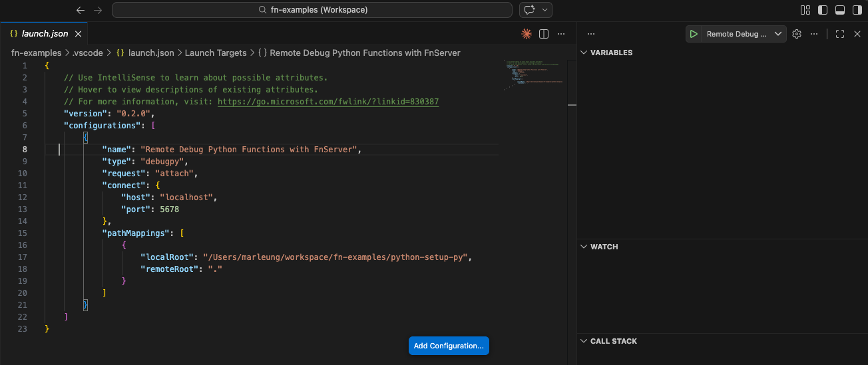
Task: Open the Copilot chat button
Action: pyautogui.click(x=530, y=10)
